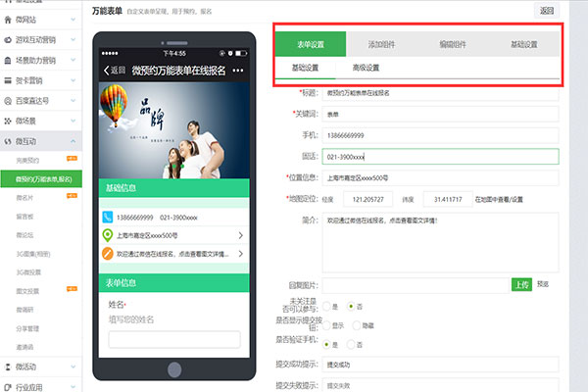The image size is (588, 392).
Task: Click the icon beside 微互动
Action: coord(8,141)
